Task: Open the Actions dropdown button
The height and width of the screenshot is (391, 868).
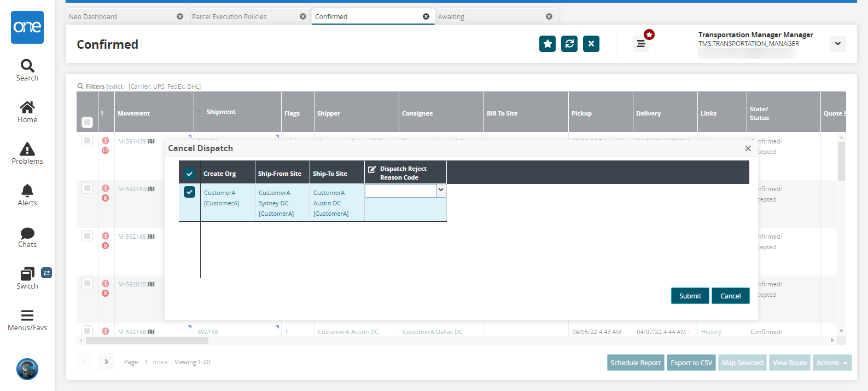Action: coord(832,363)
